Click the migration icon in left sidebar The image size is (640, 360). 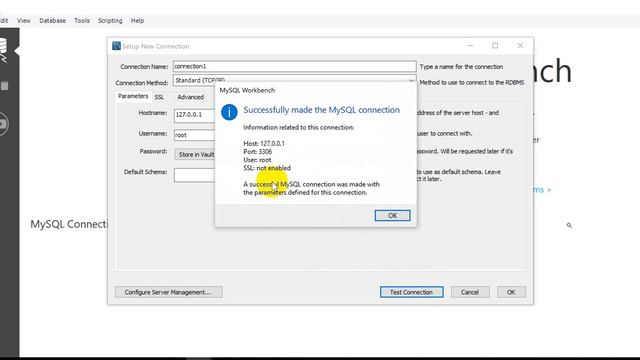pos(3,124)
